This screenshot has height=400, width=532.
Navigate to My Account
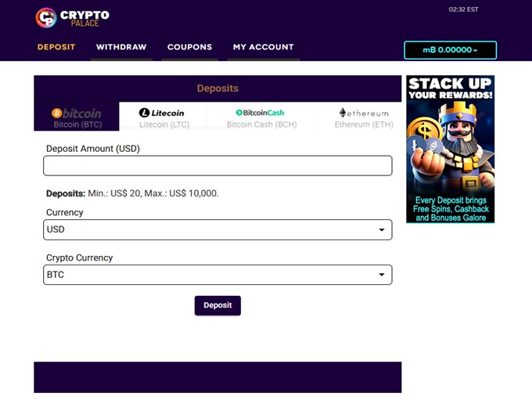(263, 47)
